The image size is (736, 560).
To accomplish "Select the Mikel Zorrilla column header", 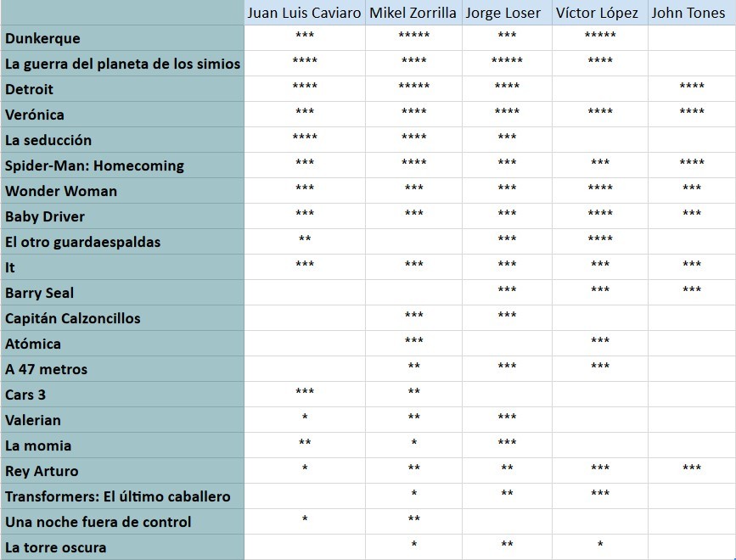I will [413, 13].
